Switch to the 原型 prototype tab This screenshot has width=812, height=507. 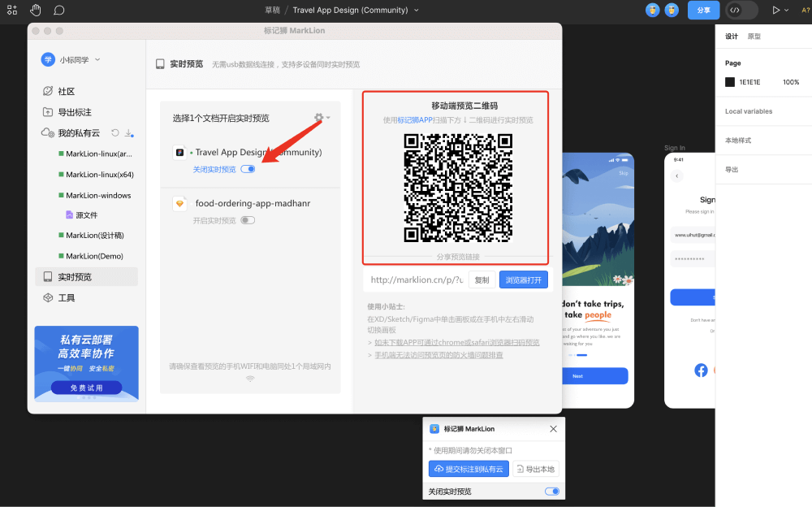coord(753,36)
